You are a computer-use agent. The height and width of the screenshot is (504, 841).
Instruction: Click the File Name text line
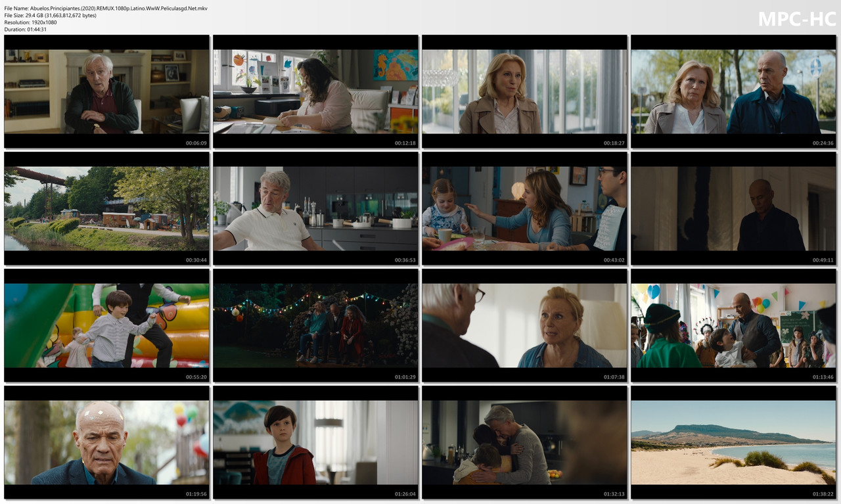click(106, 8)
